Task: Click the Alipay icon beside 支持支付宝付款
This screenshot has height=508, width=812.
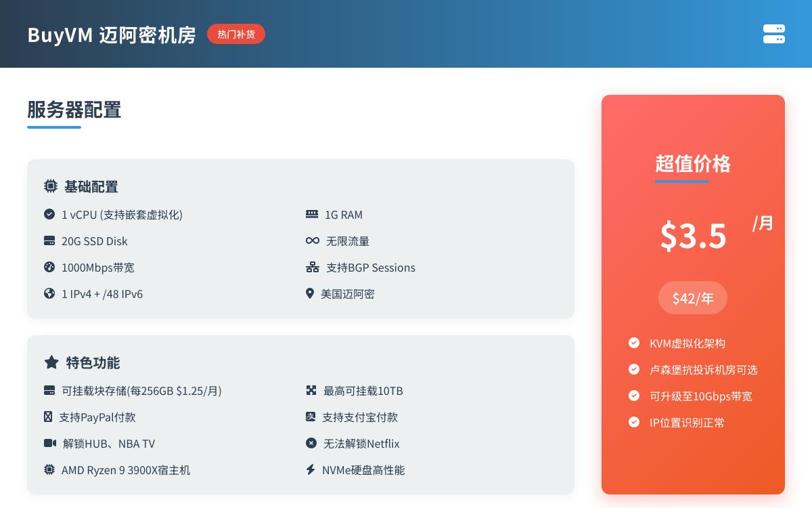Action: coord(311,417)
